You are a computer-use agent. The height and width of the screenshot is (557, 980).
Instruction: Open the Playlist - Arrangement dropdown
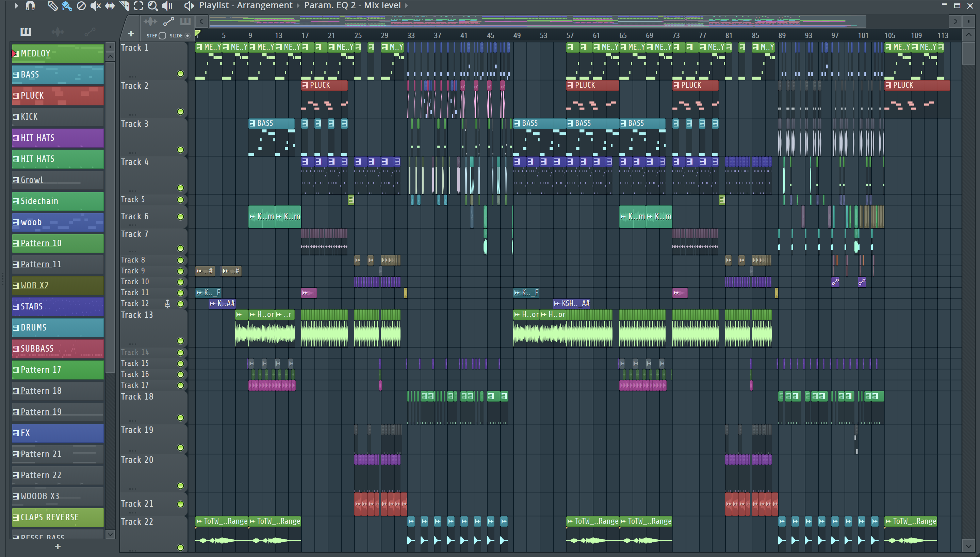click(245, 5)
